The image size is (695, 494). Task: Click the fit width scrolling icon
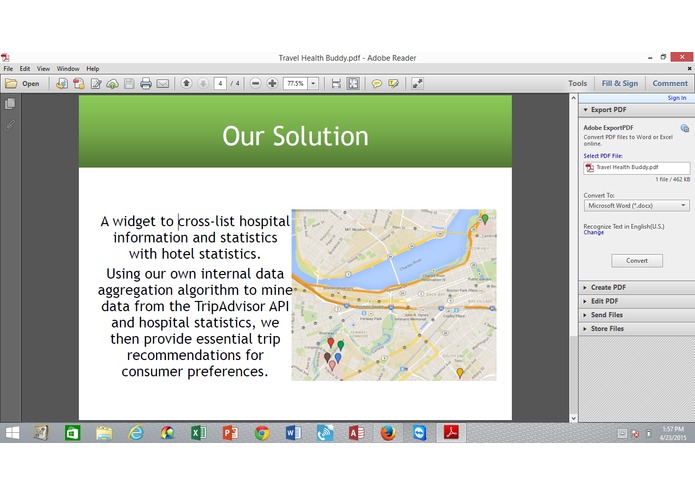click(336, 83)
